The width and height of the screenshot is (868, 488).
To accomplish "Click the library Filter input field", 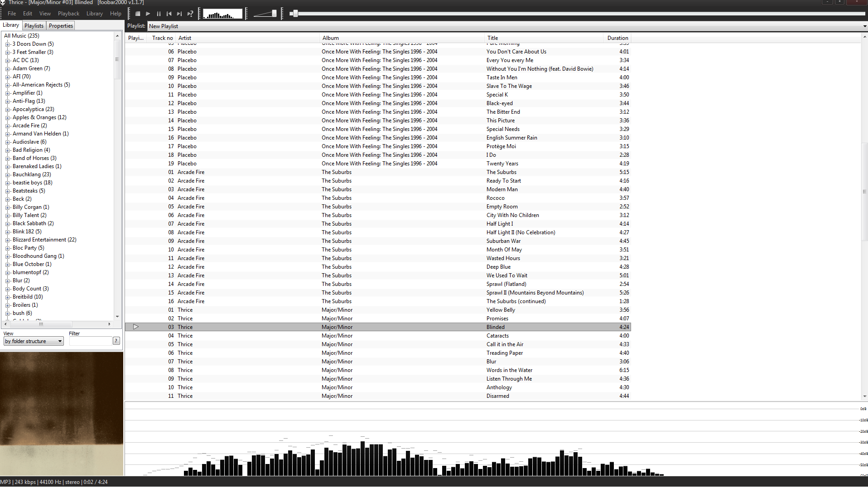I will tap(90, 341).
